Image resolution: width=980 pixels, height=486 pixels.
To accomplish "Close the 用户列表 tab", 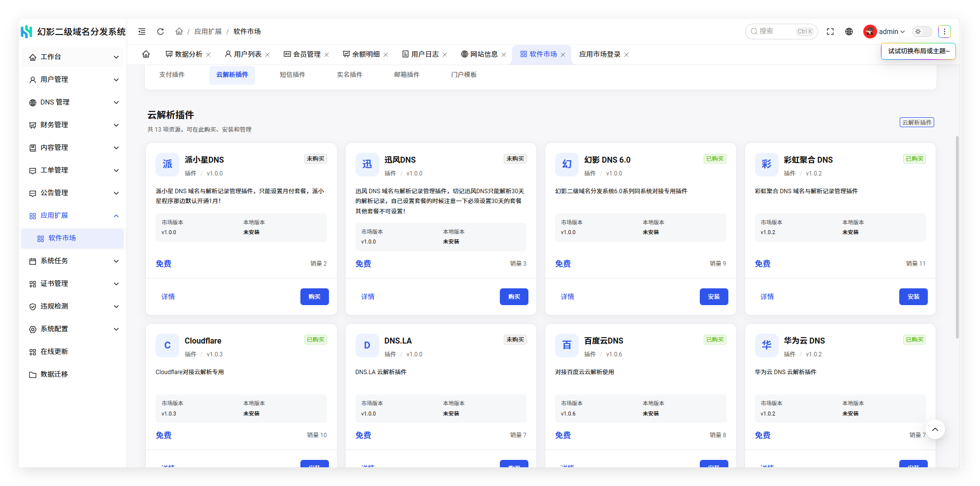I will [267, 55].
